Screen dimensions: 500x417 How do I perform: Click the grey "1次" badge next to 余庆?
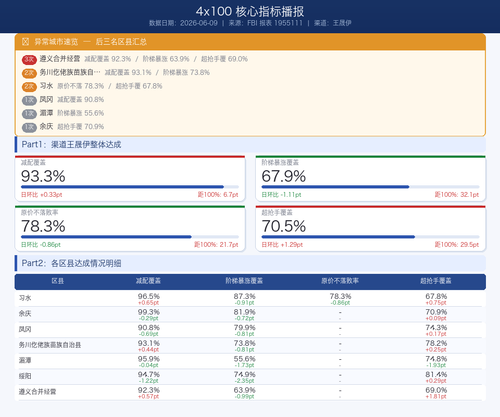[x=29, y=127]
